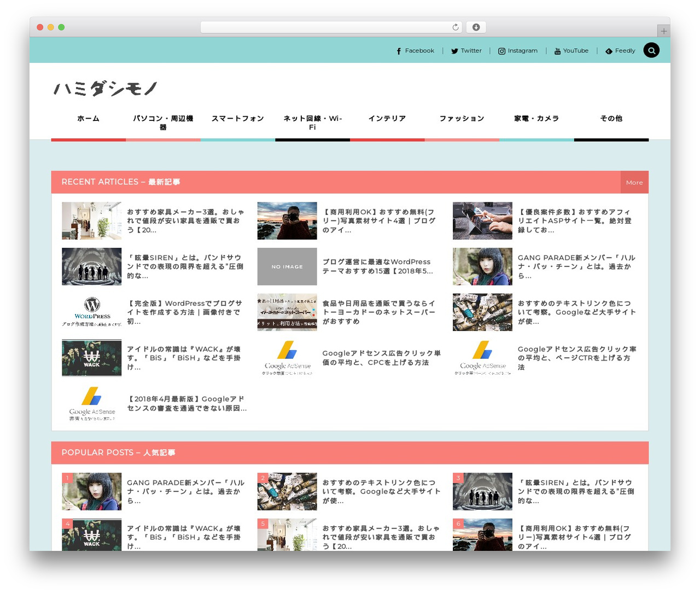700x593 pixels.
Task: Open the 2018年4月最新版 Googleアドセンス article
Action: point(187,404)
